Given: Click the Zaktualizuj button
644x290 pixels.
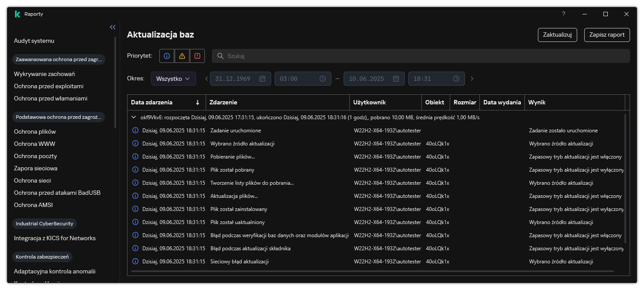Looking at the screenshot, I should [557, 35].
